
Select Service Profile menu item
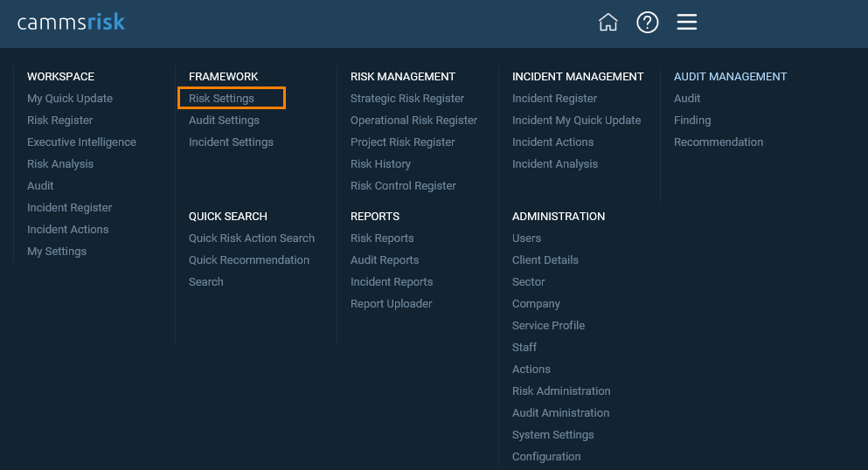click(548, 326)
